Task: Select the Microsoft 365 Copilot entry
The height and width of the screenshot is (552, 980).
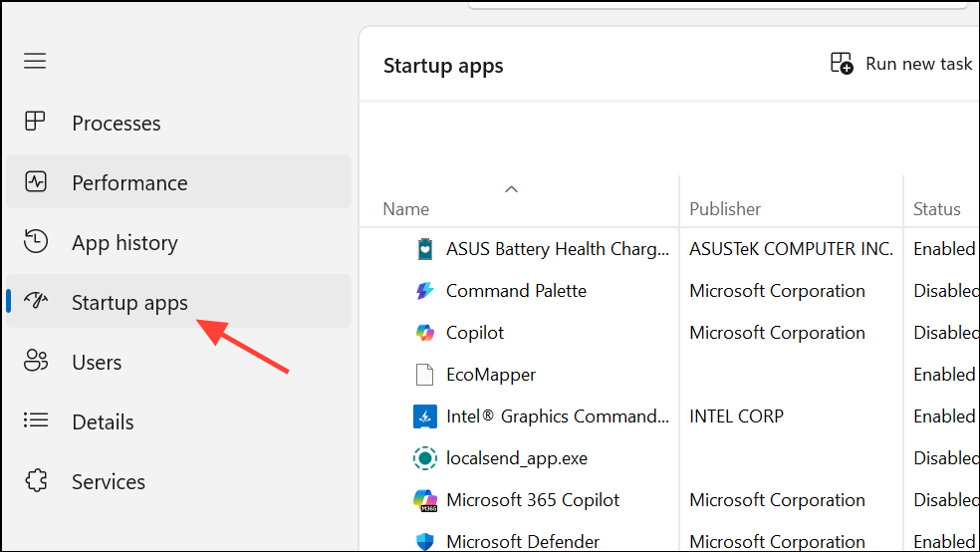Action: click(669, 500)
